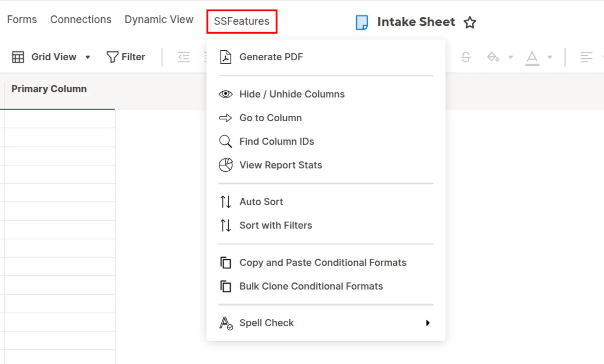This screenshot has width=604, height=364.
Task: Click the Primary Column header
Action: click(49, 89)
